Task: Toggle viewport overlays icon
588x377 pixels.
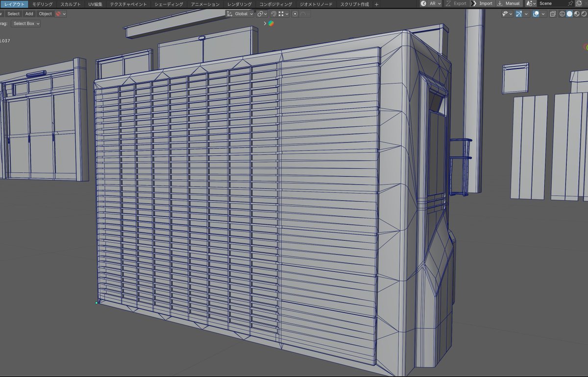Action: tap(536, 14)
